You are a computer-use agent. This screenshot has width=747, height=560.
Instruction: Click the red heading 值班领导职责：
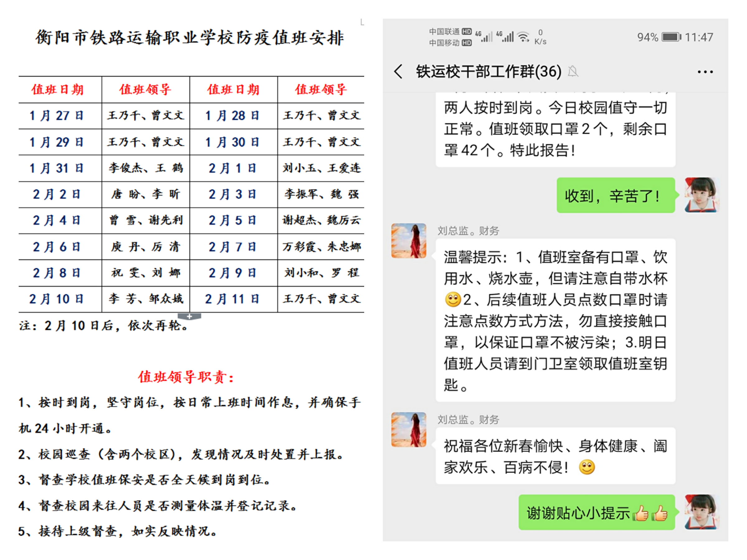click(186, 377)
